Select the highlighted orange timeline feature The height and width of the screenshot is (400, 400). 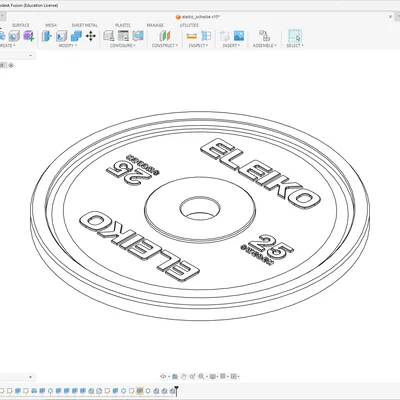tap(140, 391)
